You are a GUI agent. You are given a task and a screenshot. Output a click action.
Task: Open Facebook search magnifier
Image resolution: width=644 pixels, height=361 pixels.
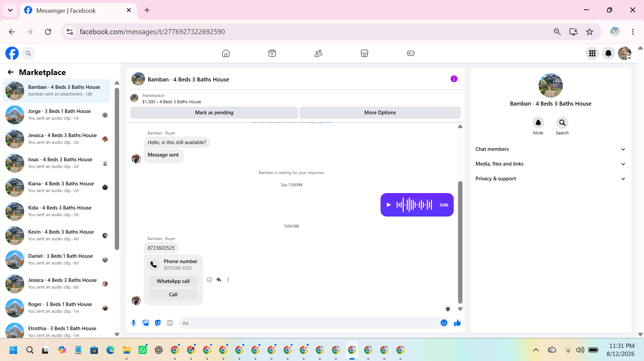(x=28, y=53)
